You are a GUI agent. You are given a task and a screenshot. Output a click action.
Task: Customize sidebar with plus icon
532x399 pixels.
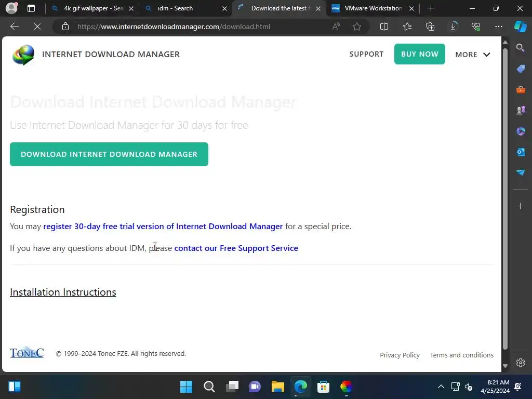point(521,206)
